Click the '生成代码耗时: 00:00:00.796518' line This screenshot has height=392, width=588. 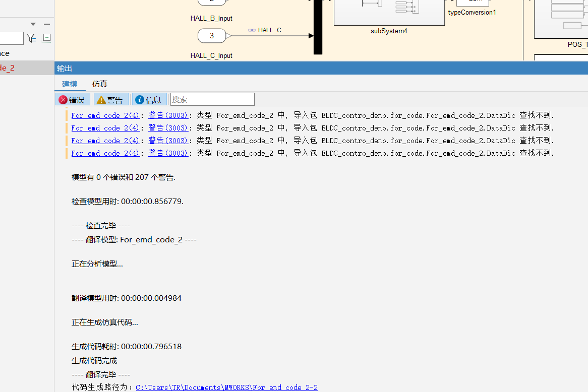coord(127,347)
